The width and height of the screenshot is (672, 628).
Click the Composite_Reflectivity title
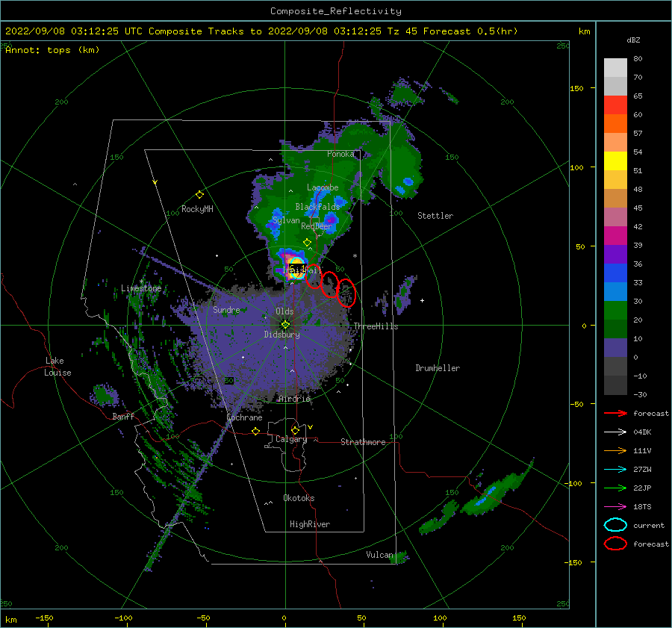pos(335,11)
